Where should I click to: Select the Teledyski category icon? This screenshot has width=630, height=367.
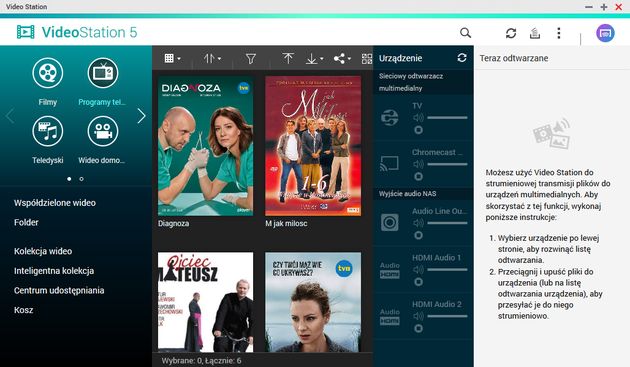point(48,131)
